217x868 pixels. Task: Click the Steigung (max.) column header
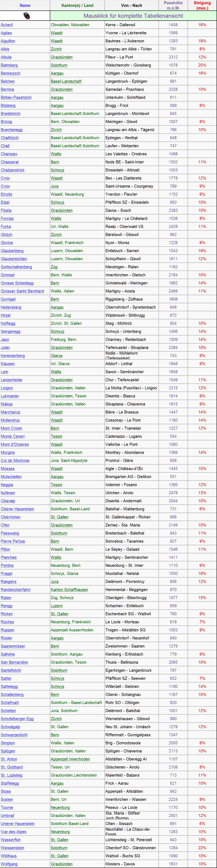coord(202,5)
